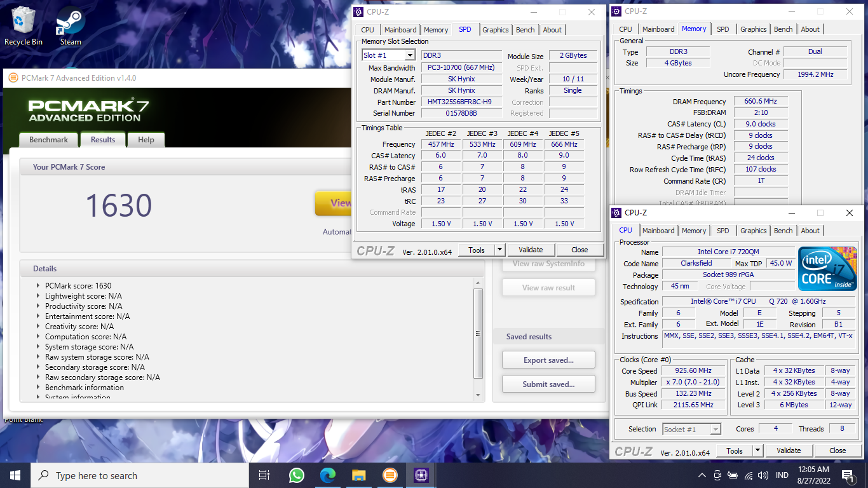Click the Meet Now camera tray icon
This screenshot has height=488, width=868.
(x=717, y=475)
